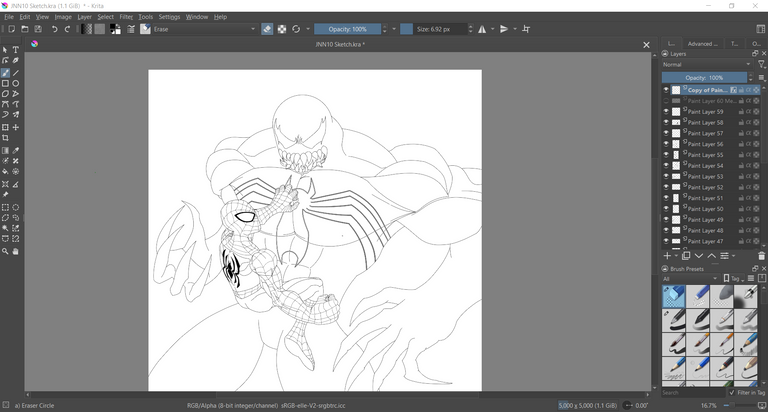Open the Select menu
768x412 pixels.
[105, 17]
